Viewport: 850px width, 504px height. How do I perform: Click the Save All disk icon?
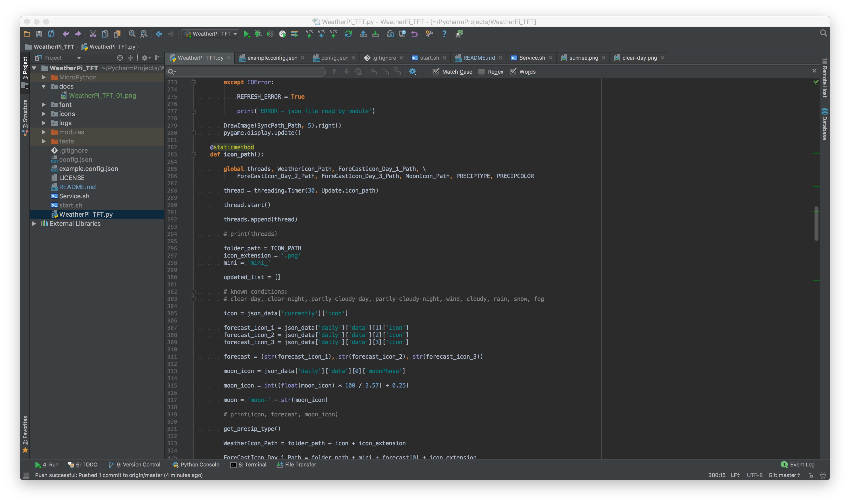(x=39, y=34)
